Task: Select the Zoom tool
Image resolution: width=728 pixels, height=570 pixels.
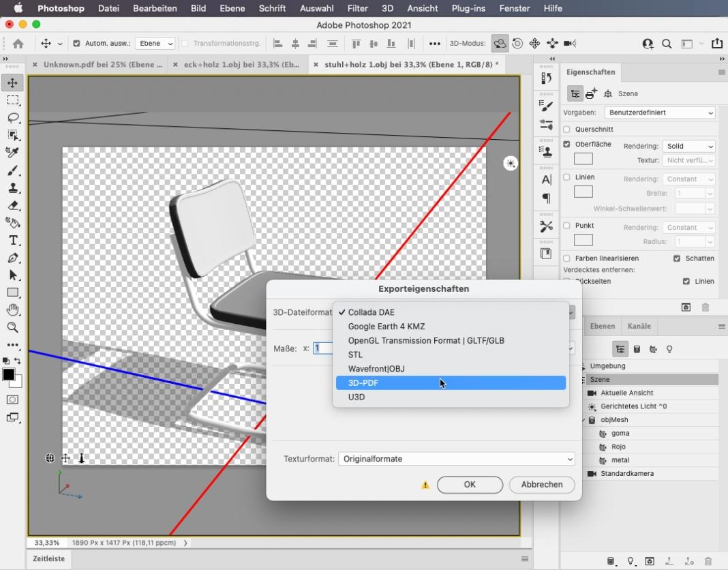Action: point(12,327)
